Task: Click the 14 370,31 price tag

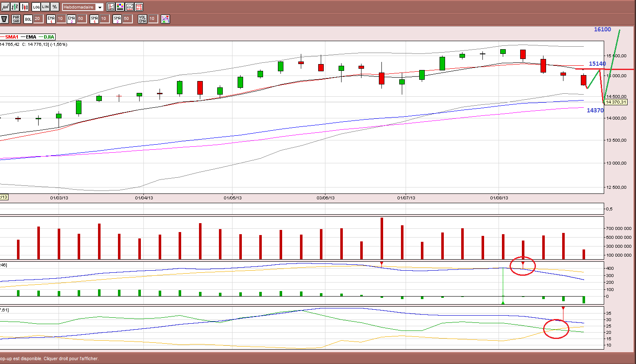Action: (x=616, y=102)
